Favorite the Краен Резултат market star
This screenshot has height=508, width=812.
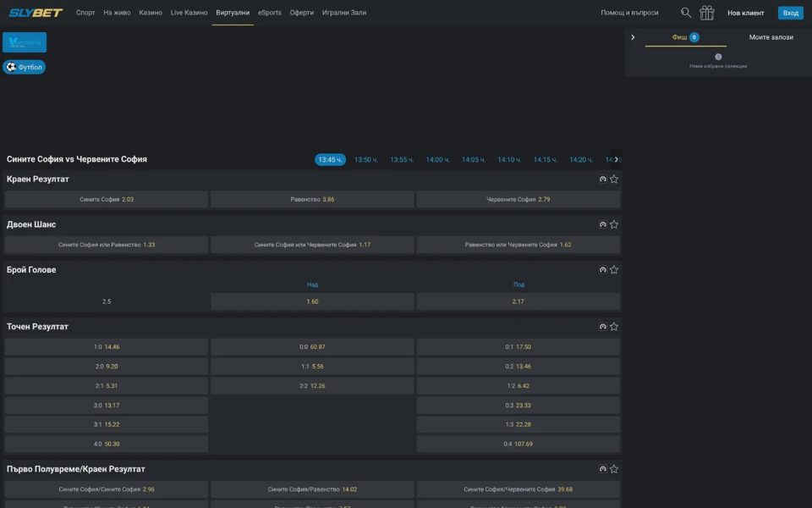tap(614, 179)
